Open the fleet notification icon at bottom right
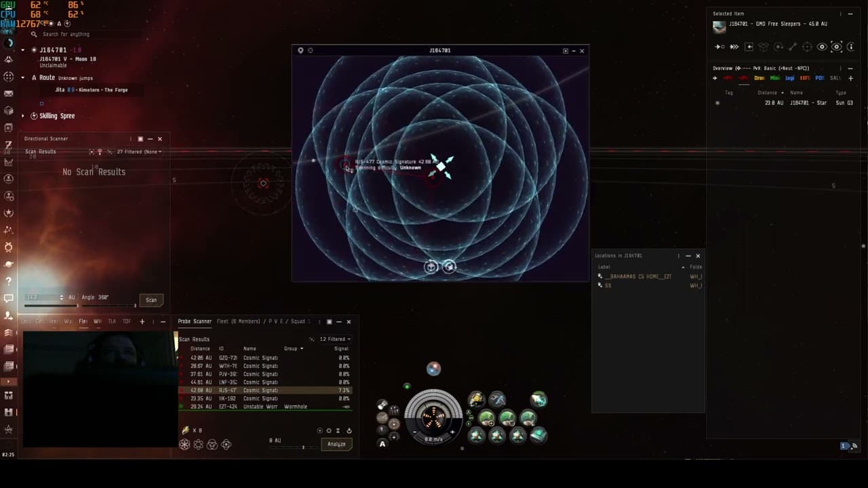The height and width of the screenshot is (488, 868). click(x=845, y=445)
